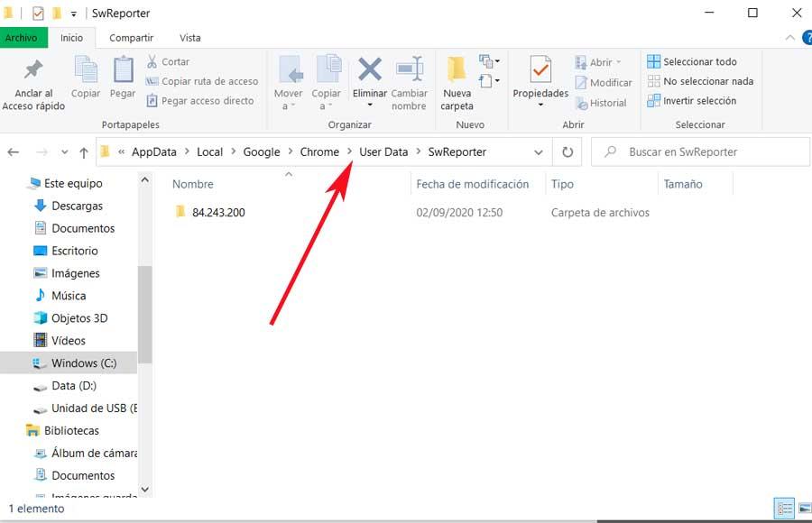Select the Windows (C:) drive
Screen dimensions: 812x523
coord(69,363)
